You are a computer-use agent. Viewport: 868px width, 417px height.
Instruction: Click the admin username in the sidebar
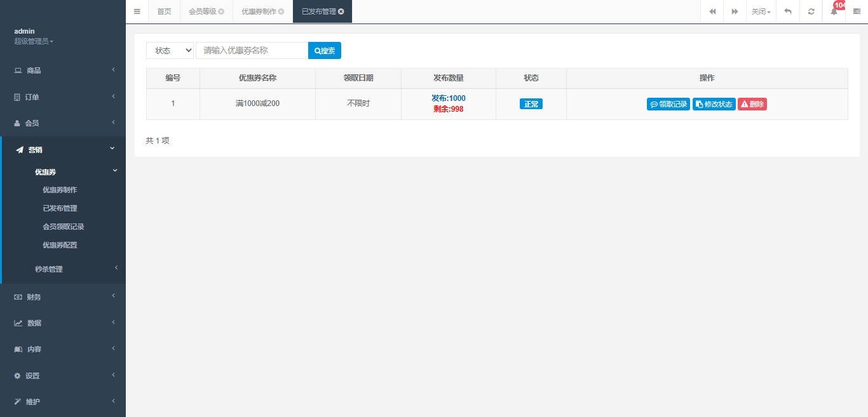(x=24, y=31)
